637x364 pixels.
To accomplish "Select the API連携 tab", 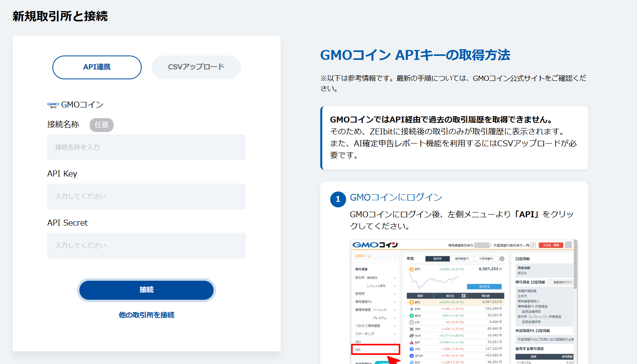I will coord(97,67).
